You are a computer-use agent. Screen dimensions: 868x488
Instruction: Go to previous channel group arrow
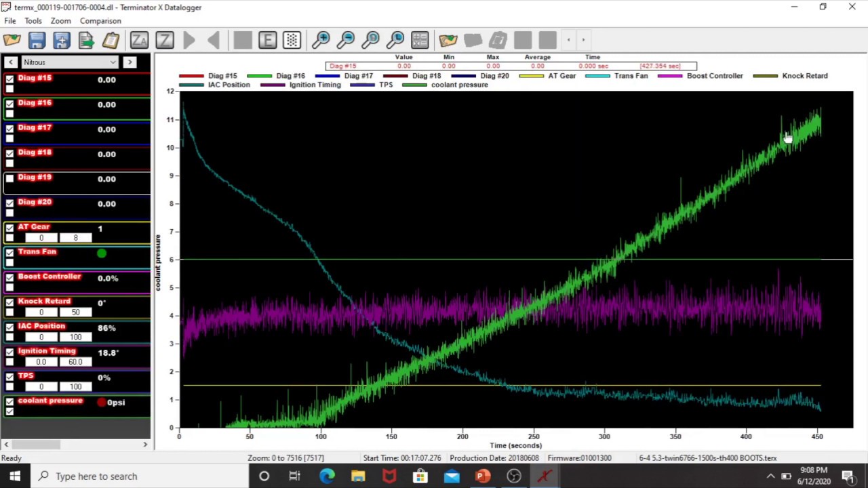click(x=11, y=62)
